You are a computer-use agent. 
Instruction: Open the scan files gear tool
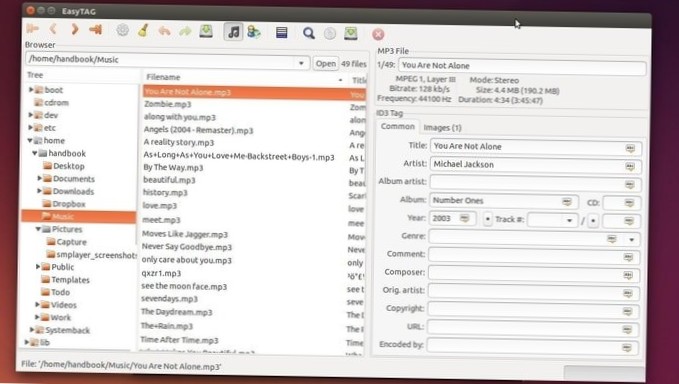click(123, 30)
